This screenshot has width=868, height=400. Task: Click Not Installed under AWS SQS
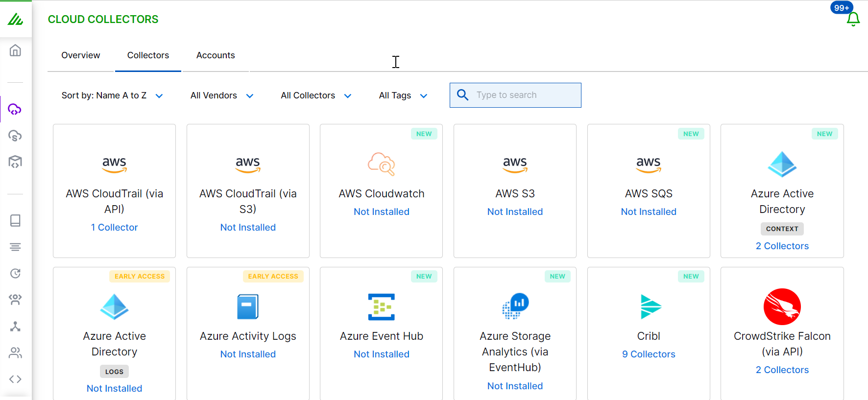pyautogui.click(x=649, y=212)
